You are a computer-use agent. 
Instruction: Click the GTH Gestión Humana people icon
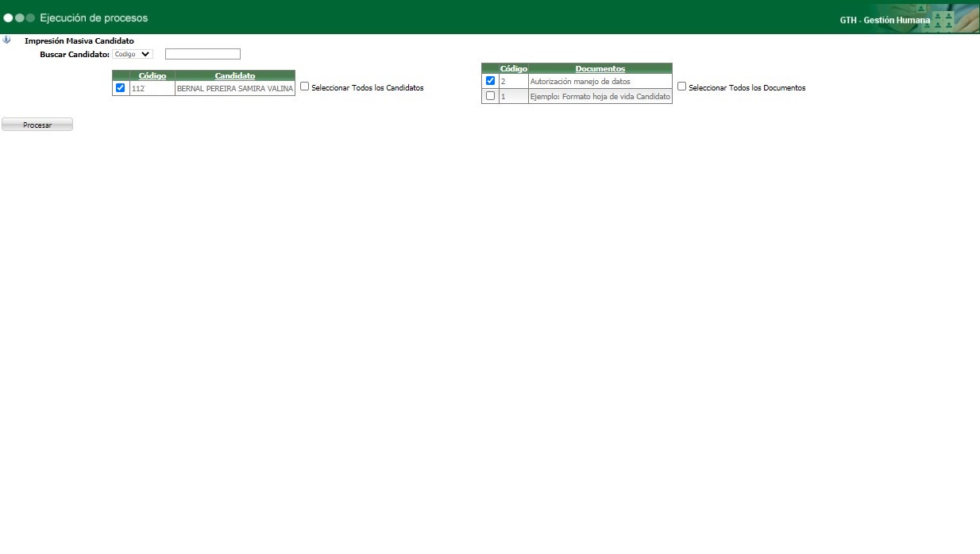tap(943, 21)
